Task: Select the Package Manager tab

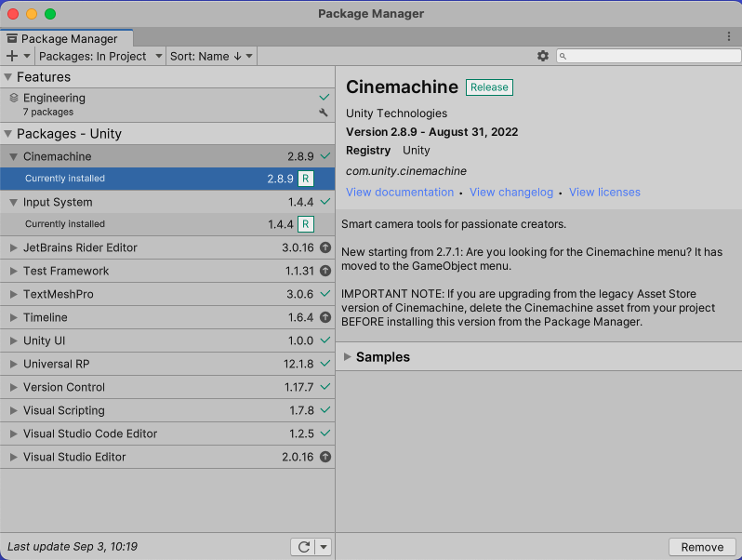Action: 68,39
